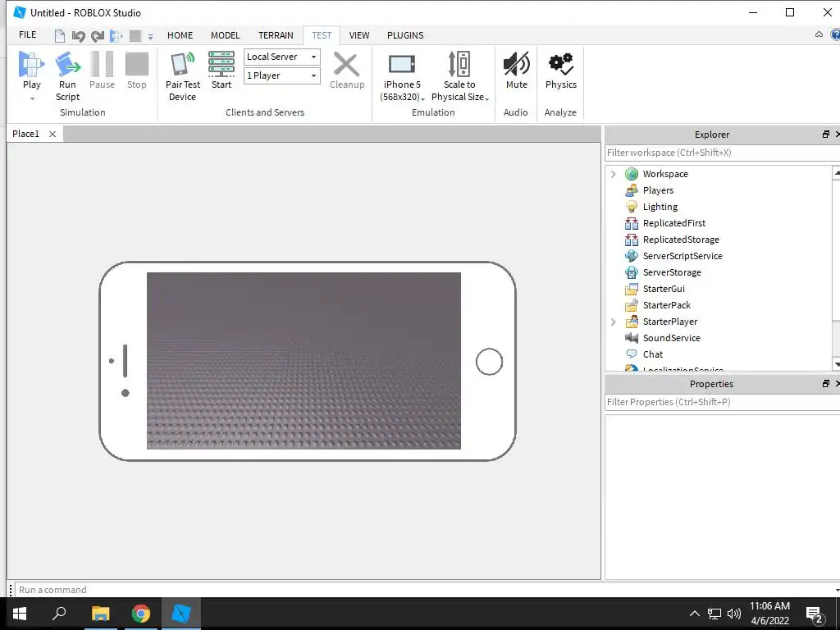Click the emulated iPhone viewport screen
Image resolution: width=840 pixels, height=630 pixels.
point(304,361)
